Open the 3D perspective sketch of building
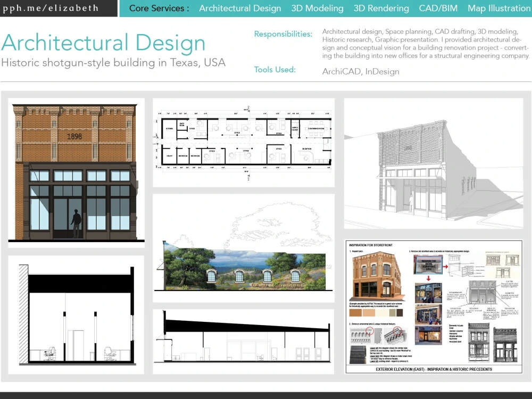The image size is (532, 399). [434, 163]
